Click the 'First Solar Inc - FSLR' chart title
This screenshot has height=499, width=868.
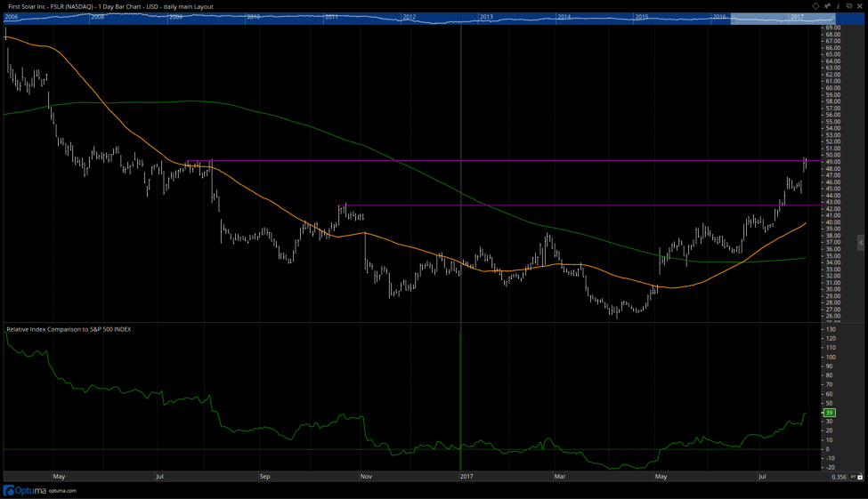pyautogui.click(x=37, y=6)
